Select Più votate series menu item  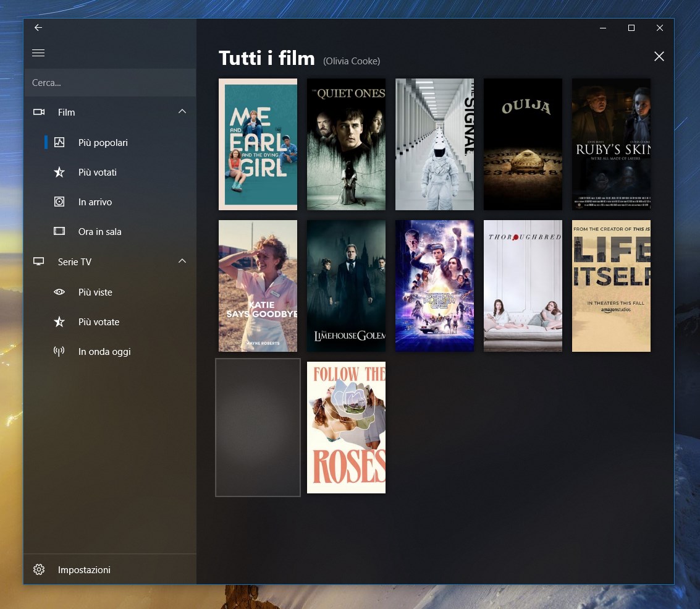point(110,322)
